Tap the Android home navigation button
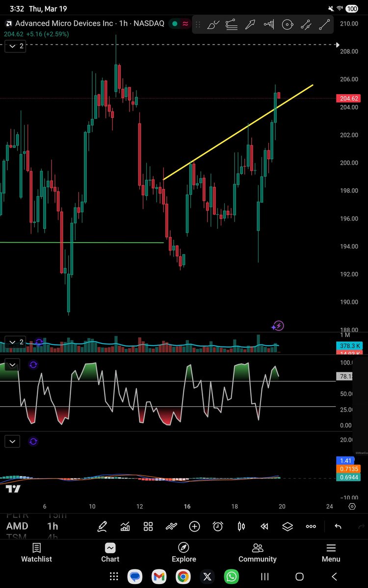The image size is (368, 588). (x=299, y=577)
